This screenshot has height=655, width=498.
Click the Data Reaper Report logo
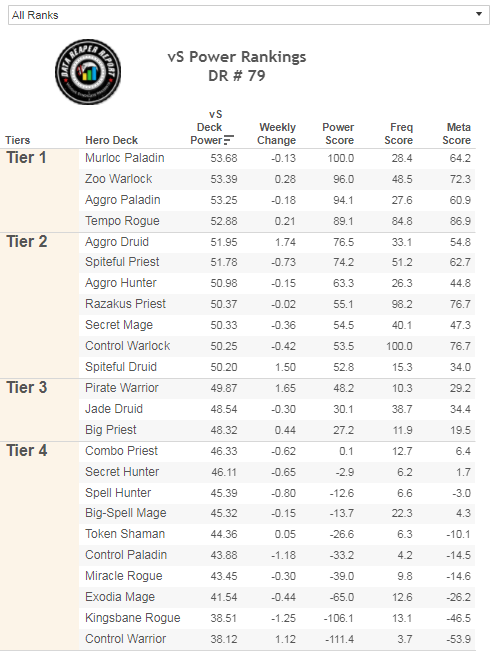88,72
